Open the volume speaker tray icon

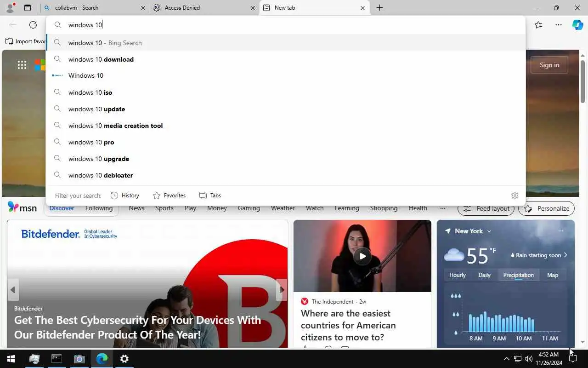point(529,359)
